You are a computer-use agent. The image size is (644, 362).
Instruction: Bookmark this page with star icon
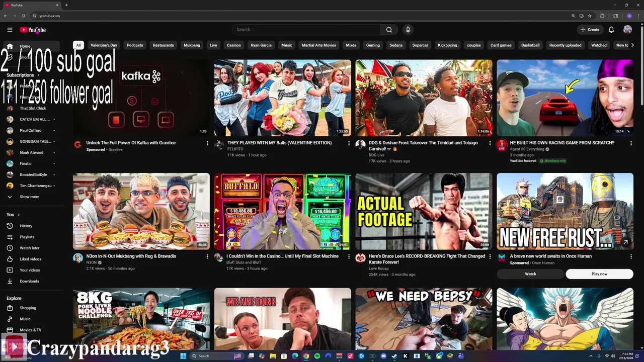click(589, 16)
